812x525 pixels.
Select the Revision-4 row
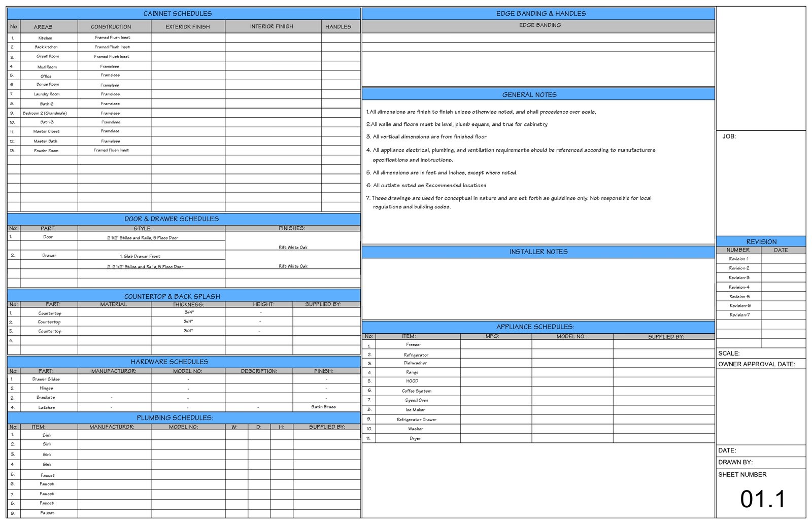click(739, 287)
